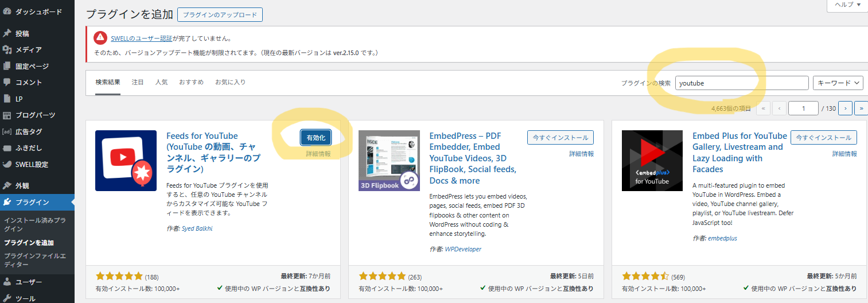The image size is (868, 303).
Task: Open the お気に入り tab
Action: point(230,82)
